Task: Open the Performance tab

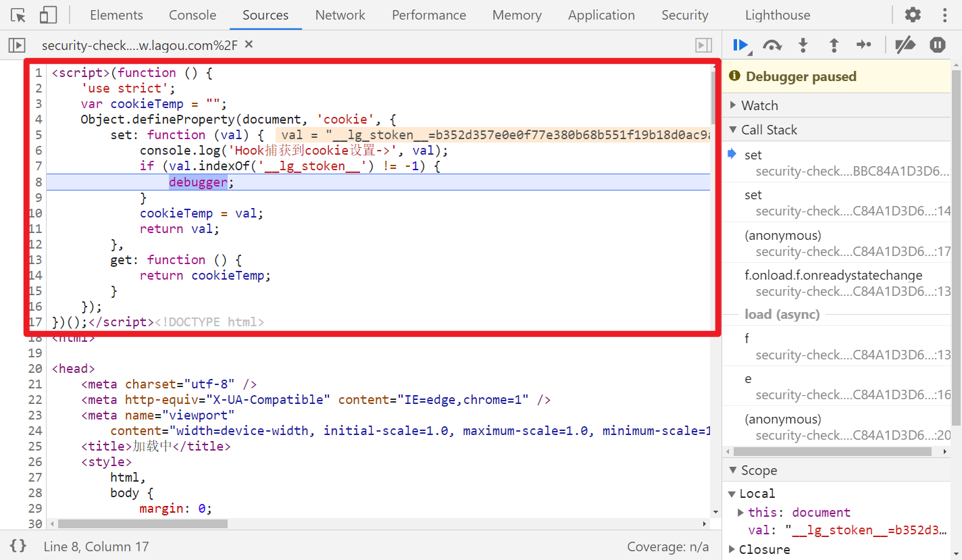Action: point(429,15)
